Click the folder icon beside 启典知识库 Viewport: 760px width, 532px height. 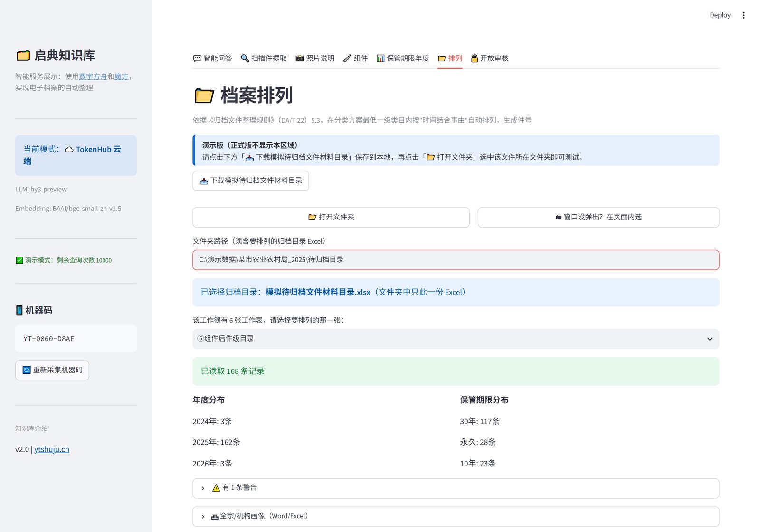click(23, 56)
